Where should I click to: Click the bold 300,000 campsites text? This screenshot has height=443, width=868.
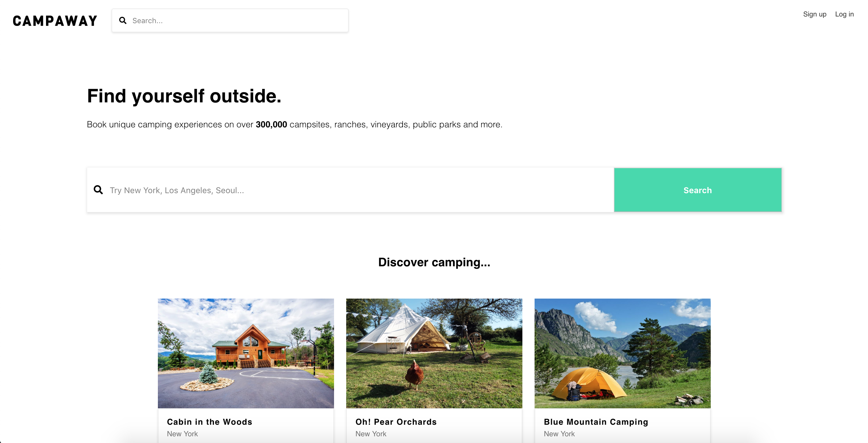point(271,124)
